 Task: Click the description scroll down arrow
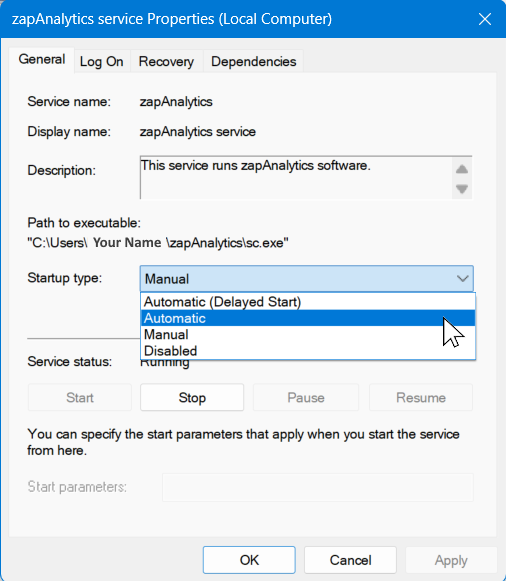coord(462,189)
